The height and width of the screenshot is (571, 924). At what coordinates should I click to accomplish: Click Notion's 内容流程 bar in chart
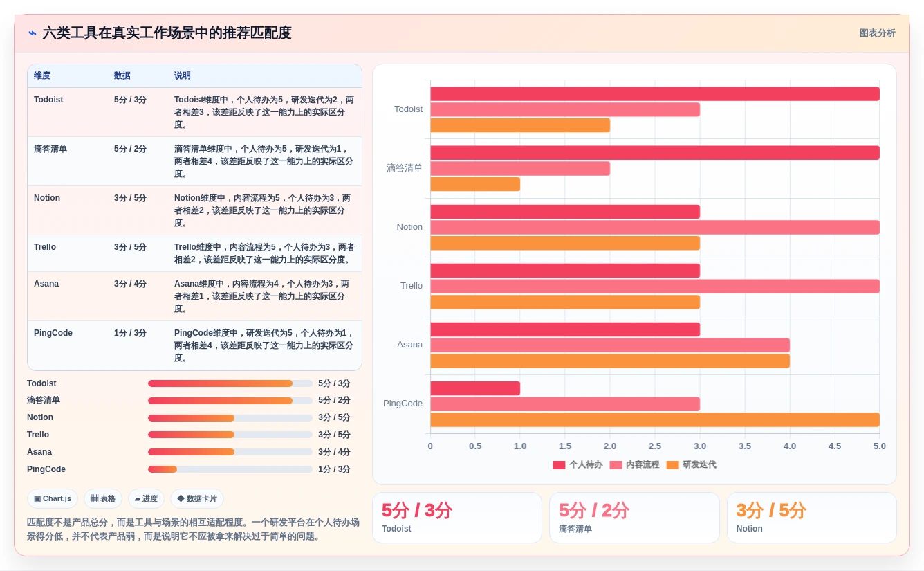click(x=655, y=227)
